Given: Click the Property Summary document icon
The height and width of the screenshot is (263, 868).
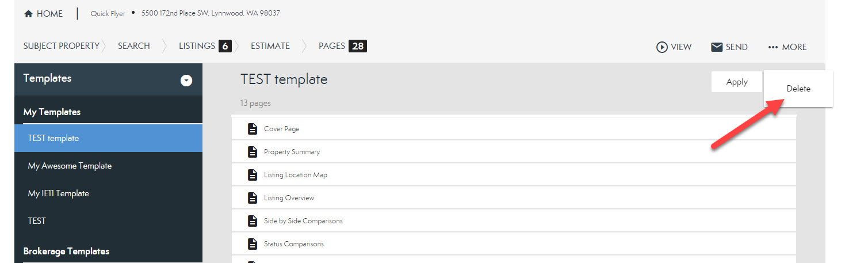Looking at the screenshot, I should (252, 152).
